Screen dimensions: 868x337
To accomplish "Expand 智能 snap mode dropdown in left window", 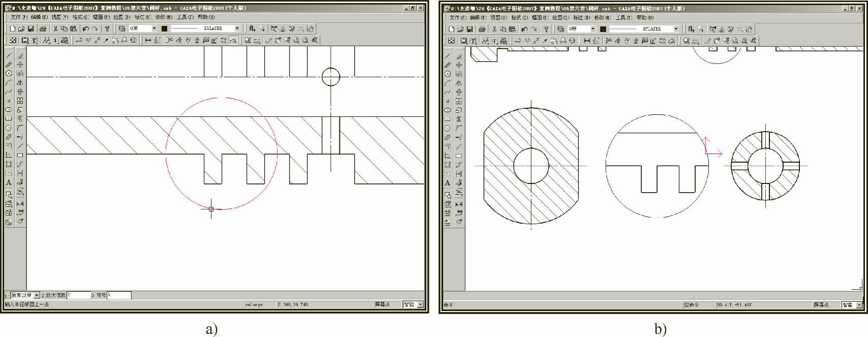I will coord(420,304).
